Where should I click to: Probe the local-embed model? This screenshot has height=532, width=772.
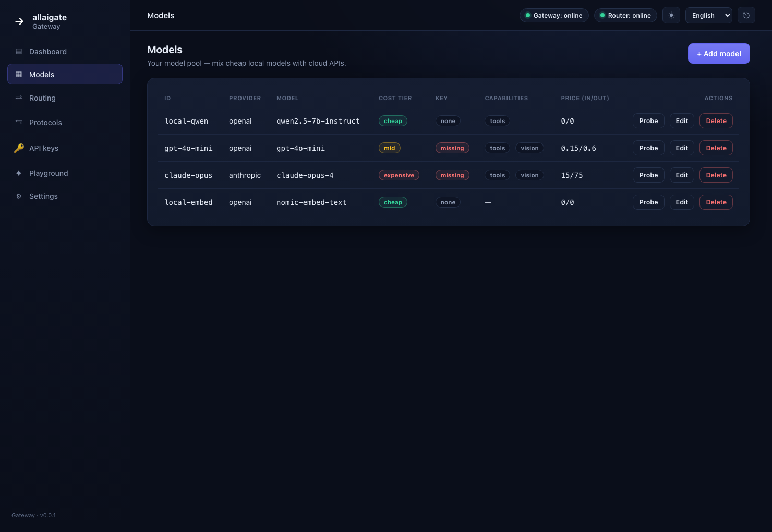(x=648, y=202)
